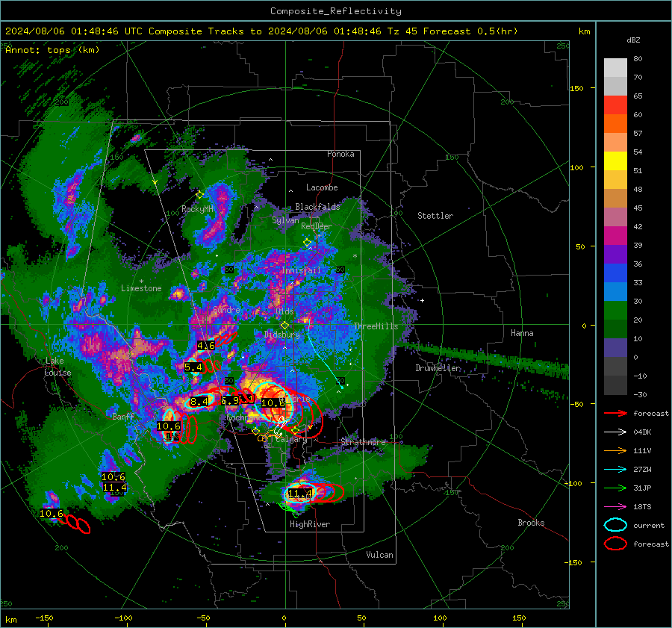The image size is (672, 628).
Task: Click the 2024/08/06 01:48:46 UTC header line
Action: click(261, 31)
